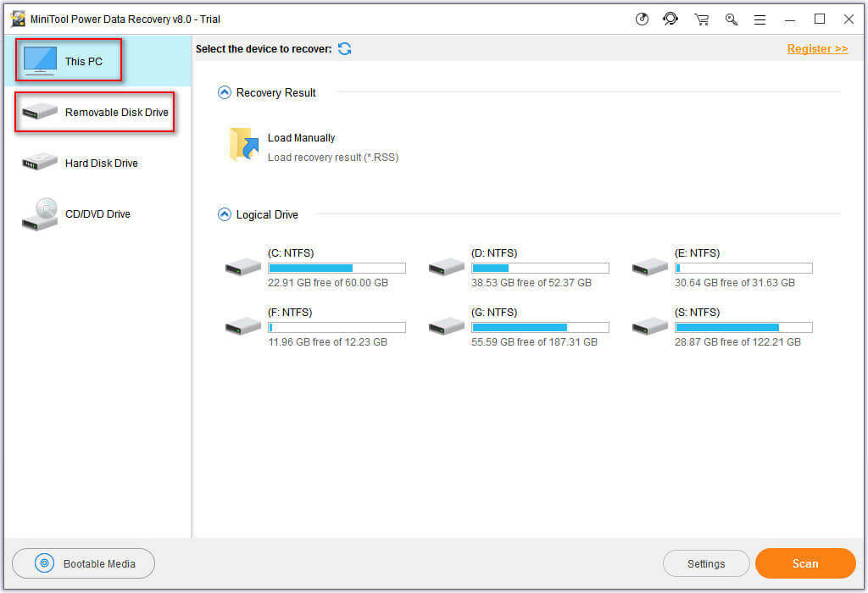Open the support headset icon
The height and width of the screenshot is (593, 868).
[670, 19]
